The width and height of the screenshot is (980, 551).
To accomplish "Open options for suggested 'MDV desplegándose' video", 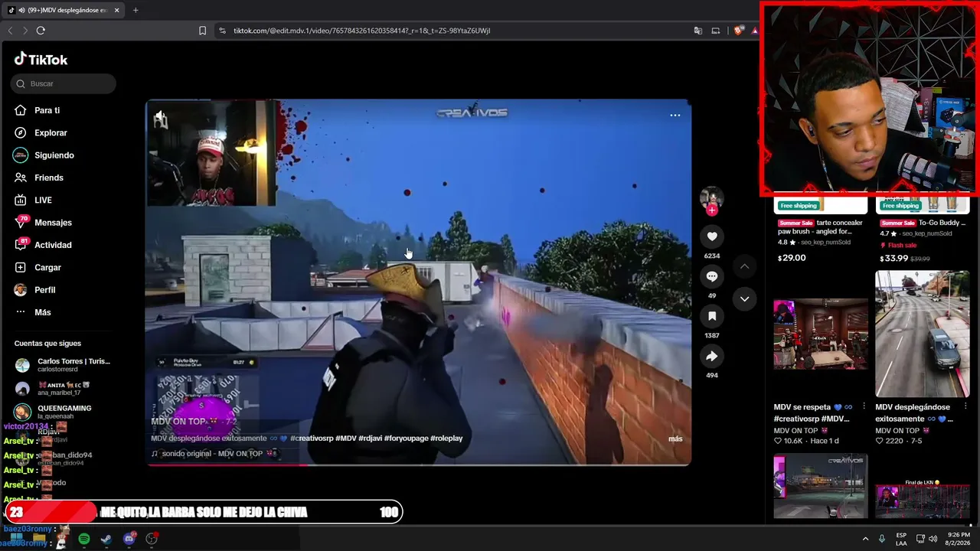I will 965,406.
